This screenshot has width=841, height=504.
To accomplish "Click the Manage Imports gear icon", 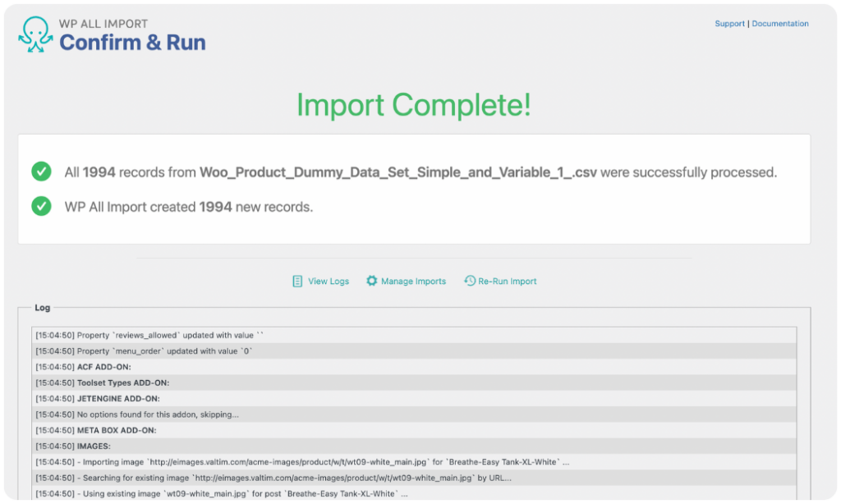I will pyautogui.click(x=372, y=281).
